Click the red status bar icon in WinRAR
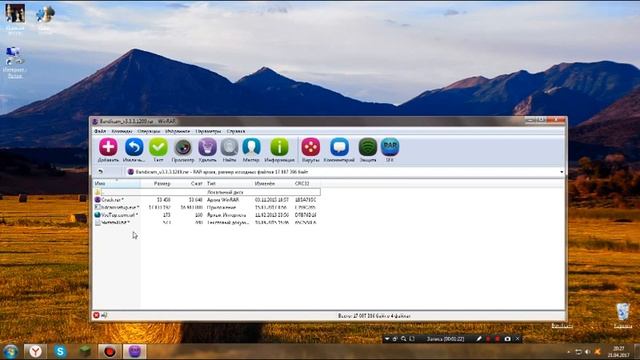 96,315
